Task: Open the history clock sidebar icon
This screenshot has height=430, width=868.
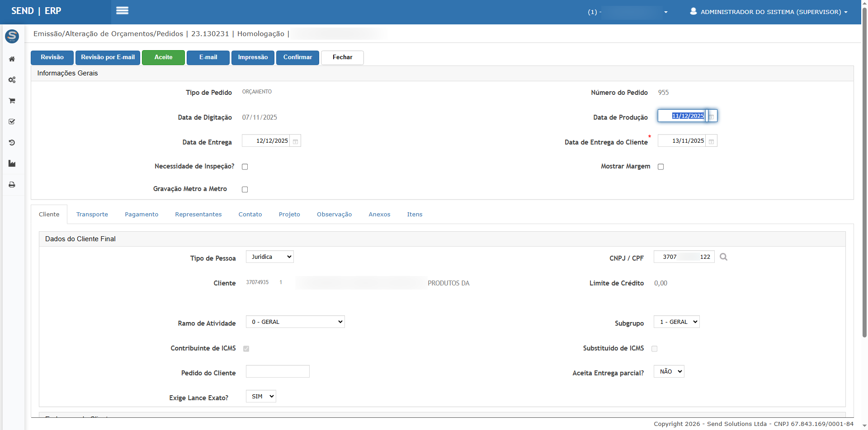Action: click(12, 143)
